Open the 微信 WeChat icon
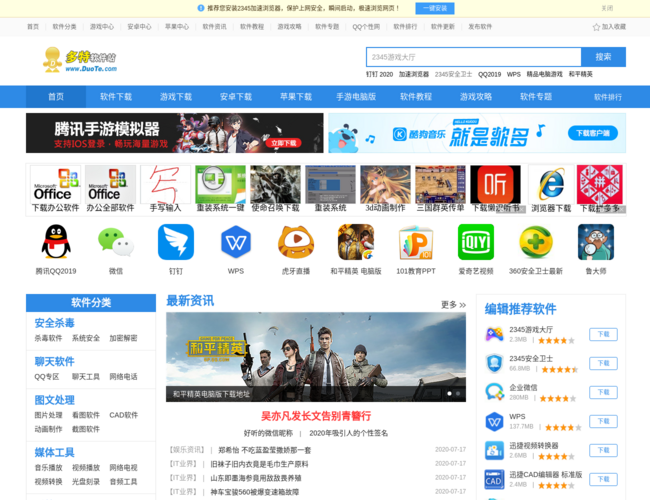650x500 pixels. (116, 242)
